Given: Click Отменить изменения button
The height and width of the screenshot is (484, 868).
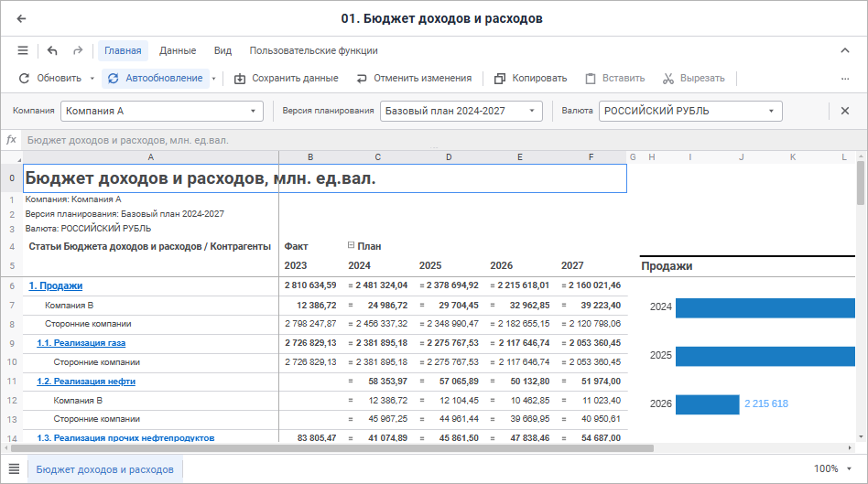Looking at the screenshot, I should 414,79.
